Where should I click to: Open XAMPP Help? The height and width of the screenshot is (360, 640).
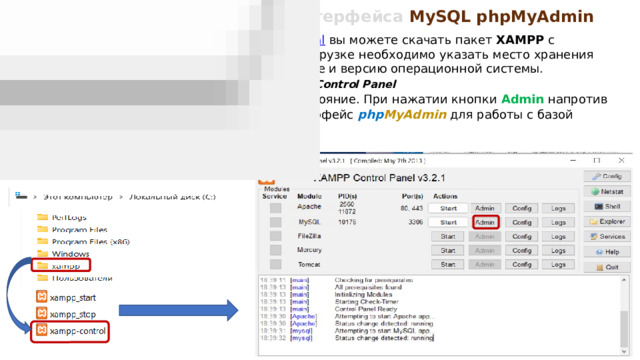pyautogui.click(x=607, y=252)
